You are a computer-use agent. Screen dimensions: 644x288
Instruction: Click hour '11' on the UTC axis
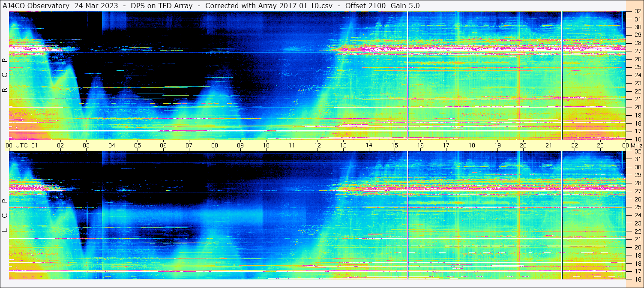[292, 145]
